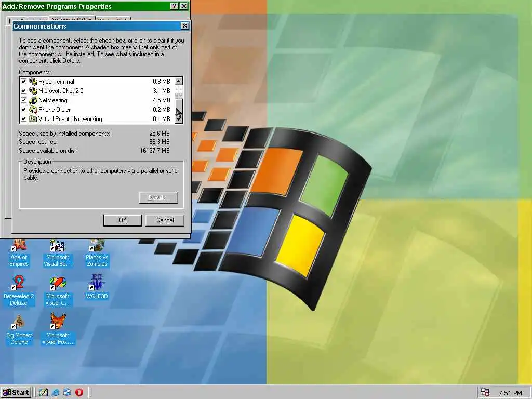Click the 25.6 MB installed space value

159,134
